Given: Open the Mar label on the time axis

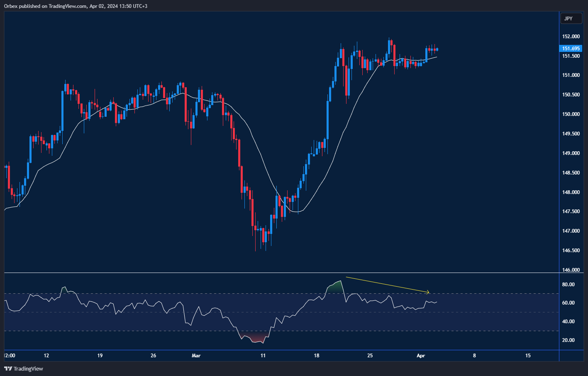Looking at the screenshot, I should [x=196, y=356].
